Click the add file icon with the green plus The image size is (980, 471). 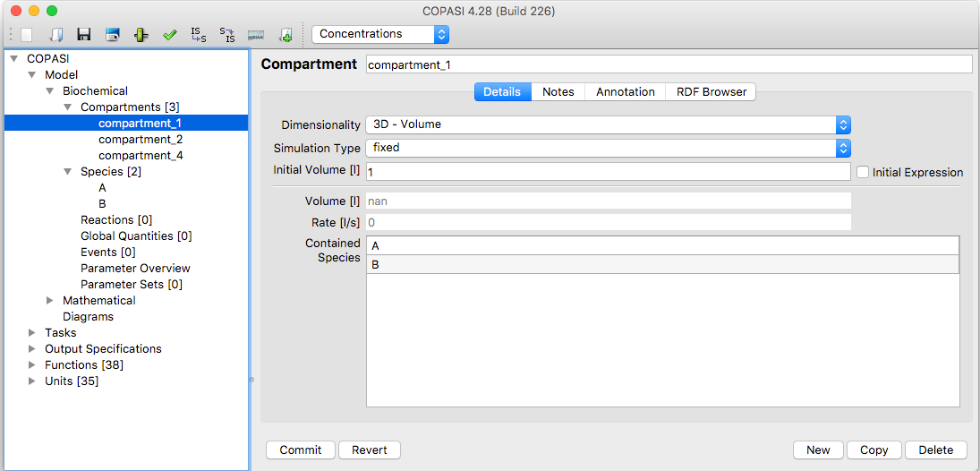[285, 34]
